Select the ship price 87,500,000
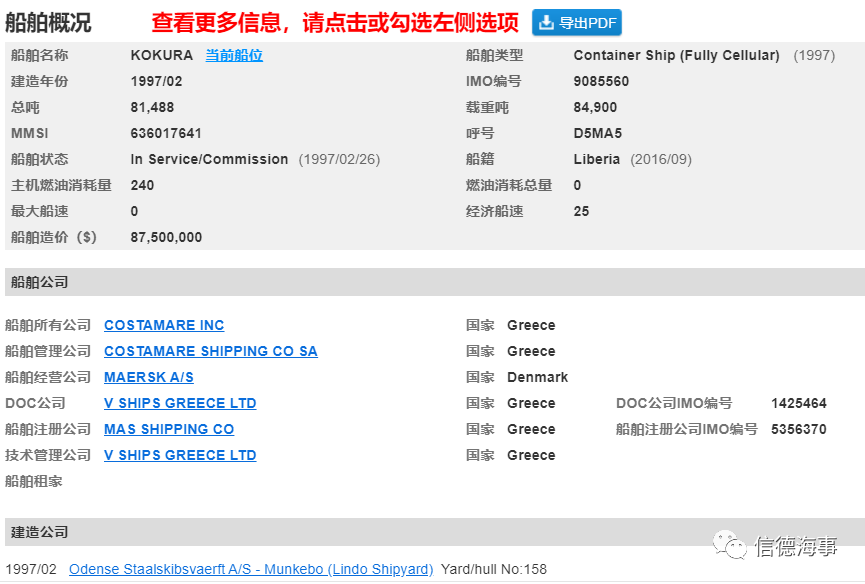The width and height of the screenshot is (865, 584). 166,237
